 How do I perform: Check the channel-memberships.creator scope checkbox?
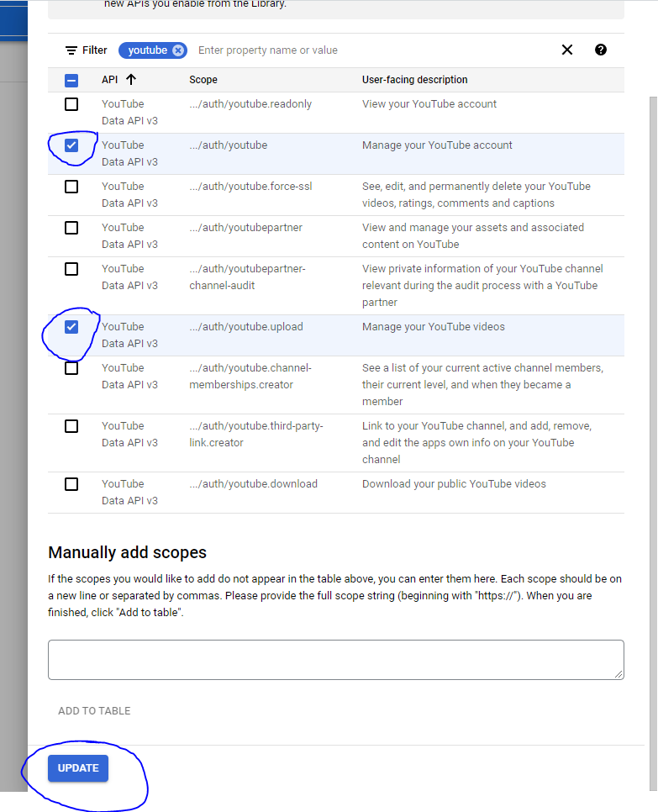tap(71, 368)
